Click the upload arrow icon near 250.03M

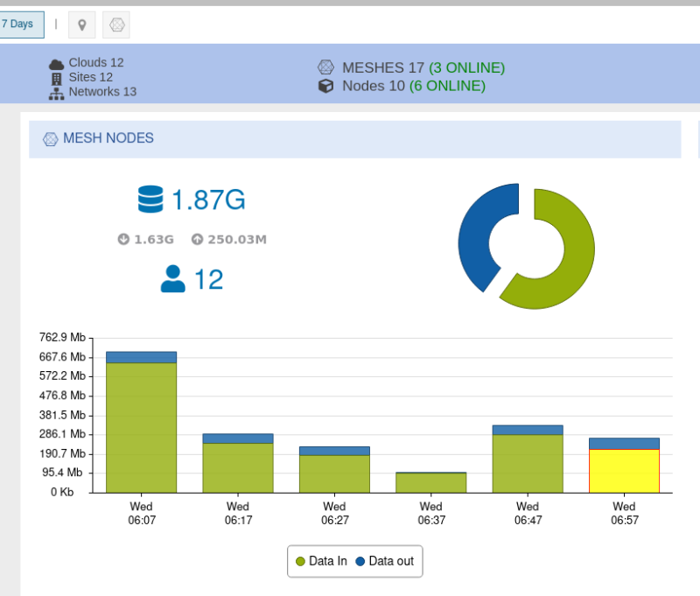197,239
